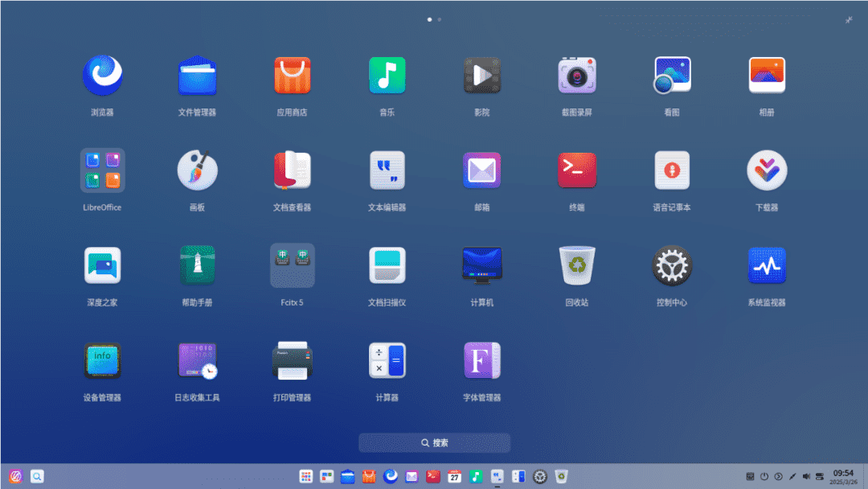The height and width of the screenshot is (489, 868).
Task: Launch the 字体管理器 font manager
Action: [481, 360]
